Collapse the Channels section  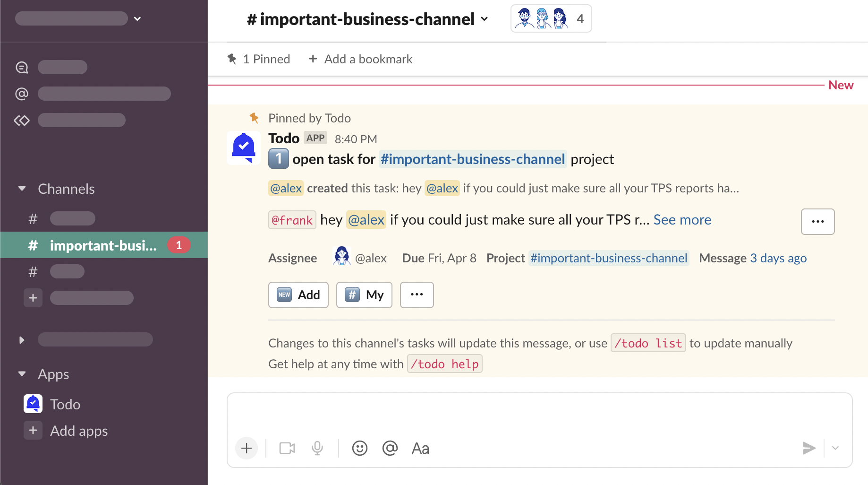coord(22,189)
